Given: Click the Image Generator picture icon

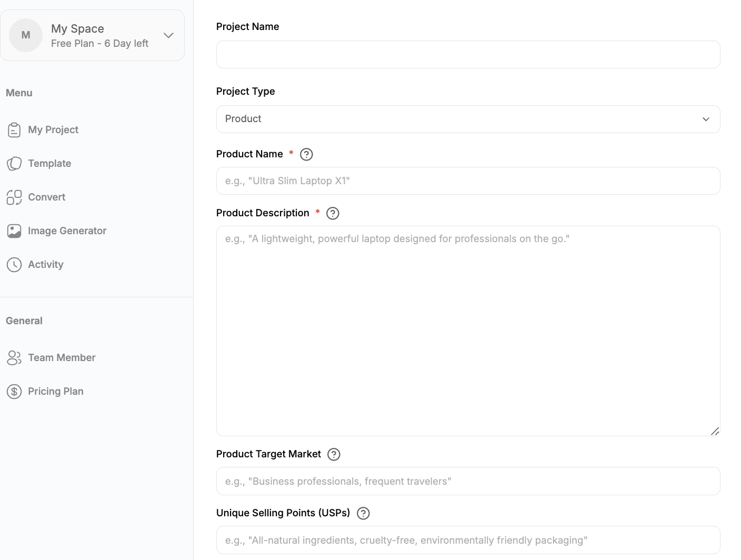Looking at the screenshot, I should tap(14, 231).
